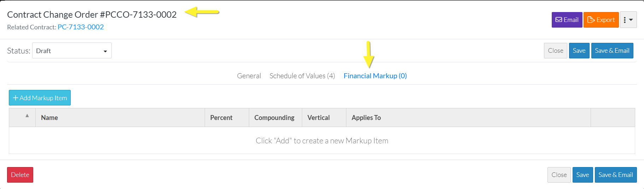Click the plus icon on Add Markup Item
Image resolution: width=644 pixels, height=189 pixels.
[16, 98]
